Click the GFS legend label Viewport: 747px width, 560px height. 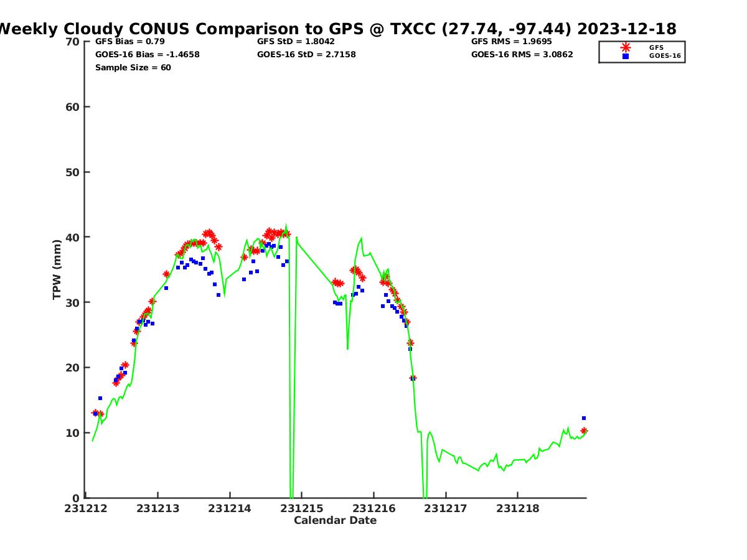[656, 47]
